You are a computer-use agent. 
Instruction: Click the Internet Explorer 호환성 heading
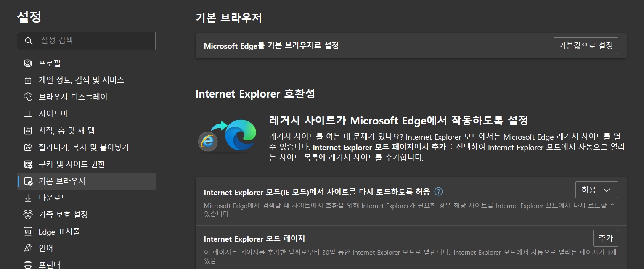tap(255, 93)
